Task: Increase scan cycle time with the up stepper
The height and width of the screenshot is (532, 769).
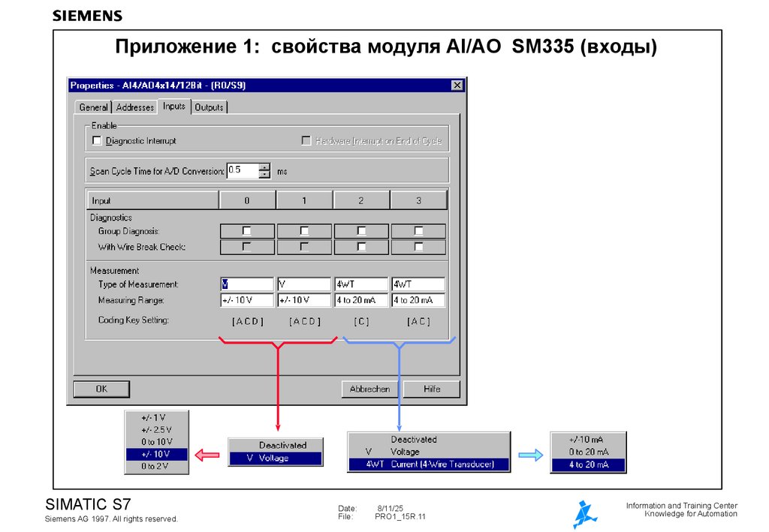Action: (x=264, y=167)
